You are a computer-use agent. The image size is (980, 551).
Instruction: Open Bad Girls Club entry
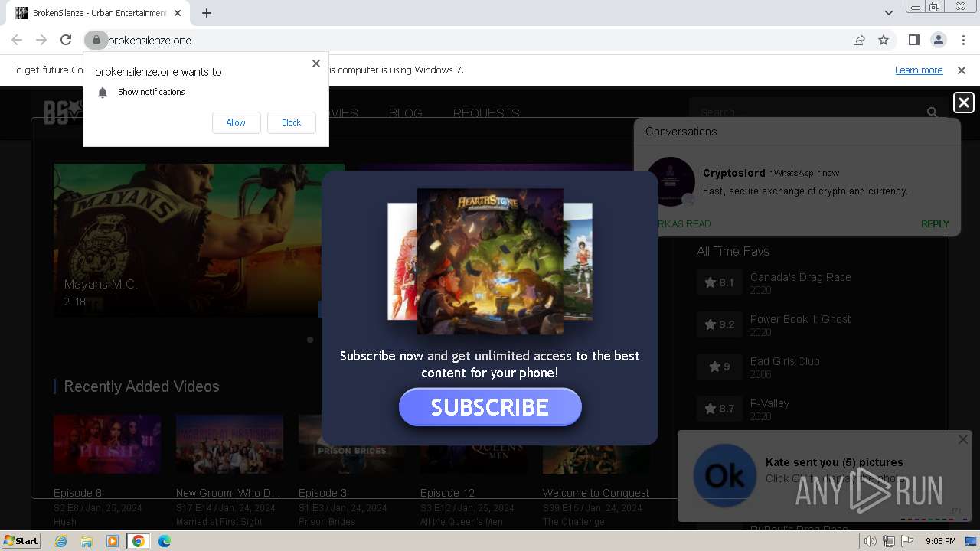point(785,361)
